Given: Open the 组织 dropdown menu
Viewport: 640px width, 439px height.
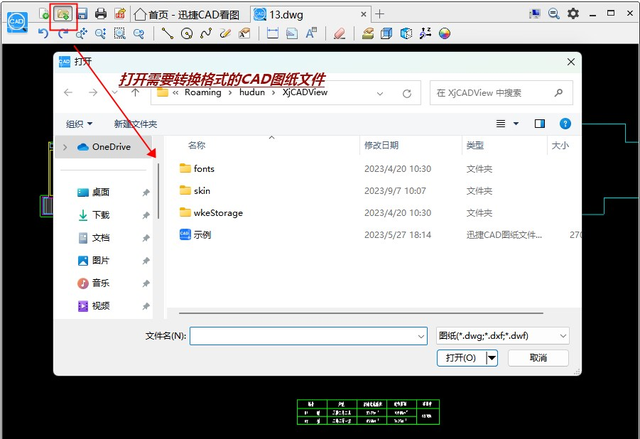Looking at the screenshot, I should point(79,124).
